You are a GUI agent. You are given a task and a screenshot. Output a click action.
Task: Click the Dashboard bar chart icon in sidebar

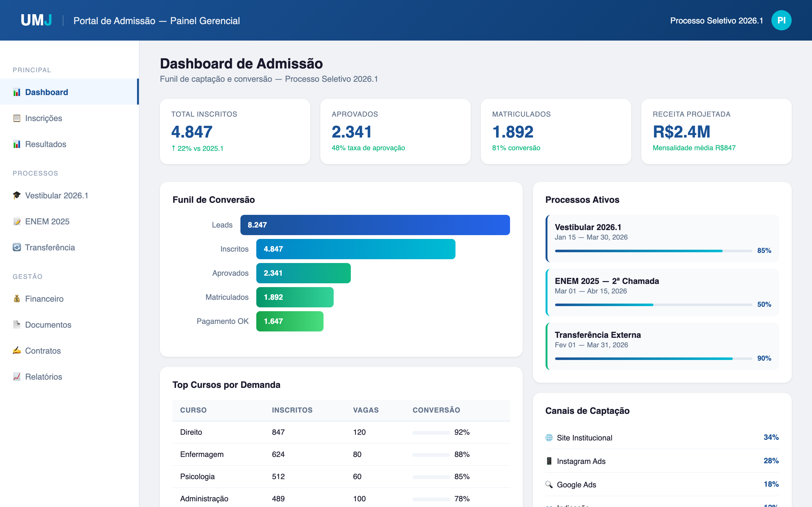tap(17, 92)
